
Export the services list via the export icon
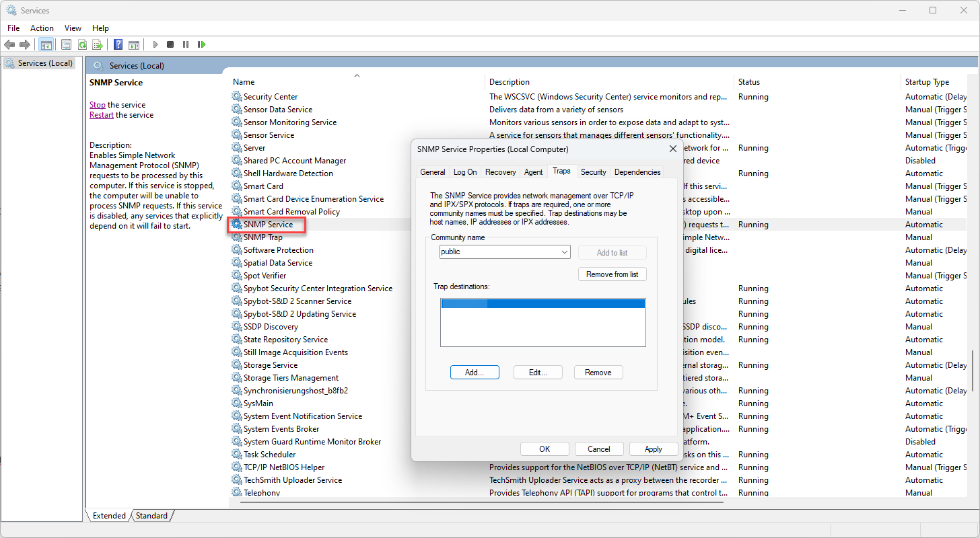(x=98, y=44)
